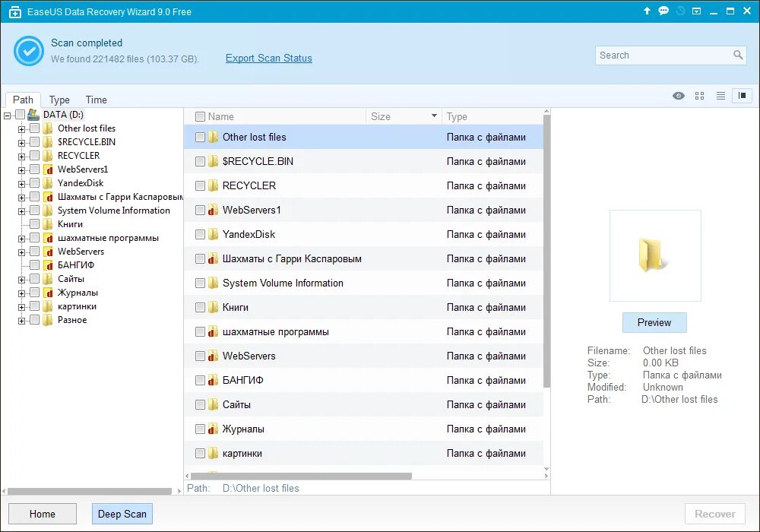This screenshot has height=532, width=760.
Task: Toggle the preview eye icon
Action: [x=679, y=96]
